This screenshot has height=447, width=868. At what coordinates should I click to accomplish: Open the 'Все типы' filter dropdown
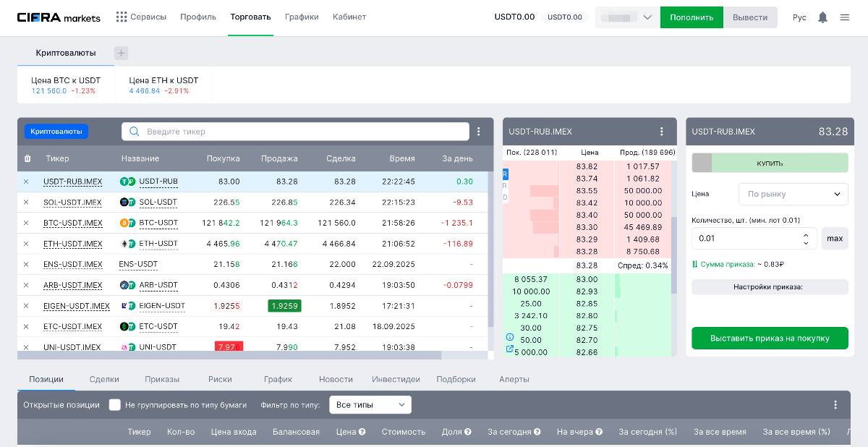coord(370,405)
